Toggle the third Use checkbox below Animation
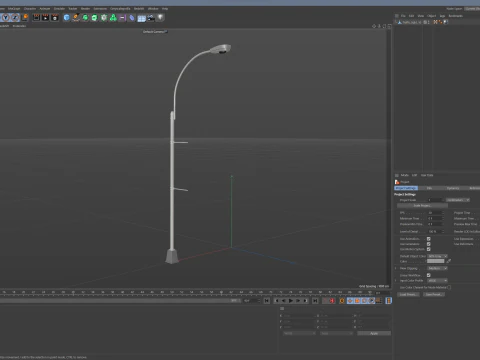Screen dimensions: 480x360 [429, 249]
